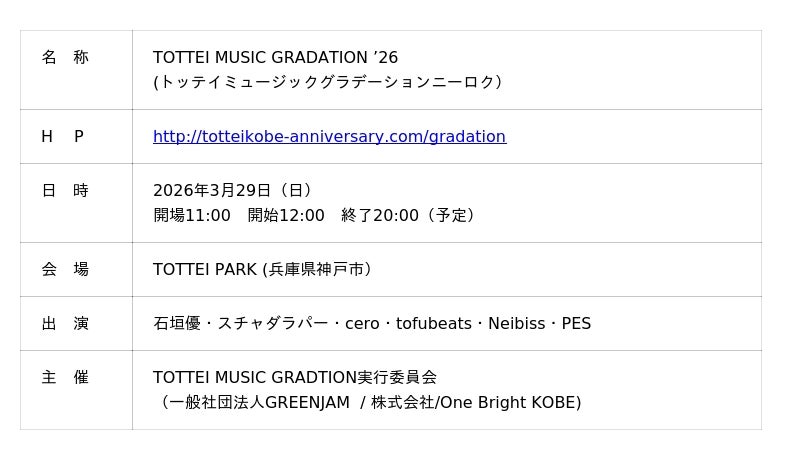The height and width of the screenshot is (460, 800).
Task: Open the totteikobe-anniversary.com gradation link
Action: (x=329, y=136)
